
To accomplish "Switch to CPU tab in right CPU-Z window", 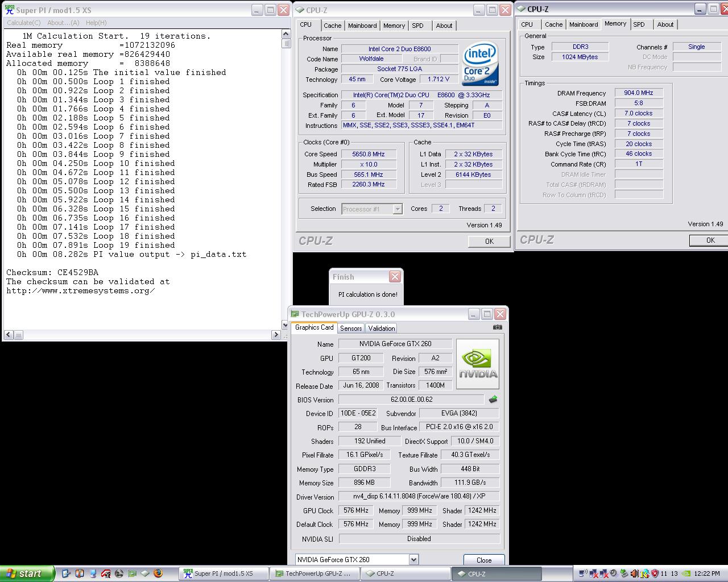I will click(527, 24).
